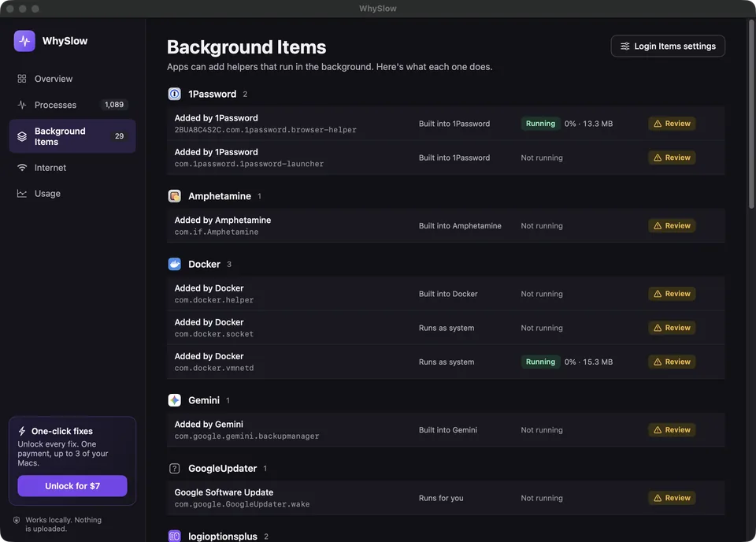Go to the Processes section

[x=72, y=105]
